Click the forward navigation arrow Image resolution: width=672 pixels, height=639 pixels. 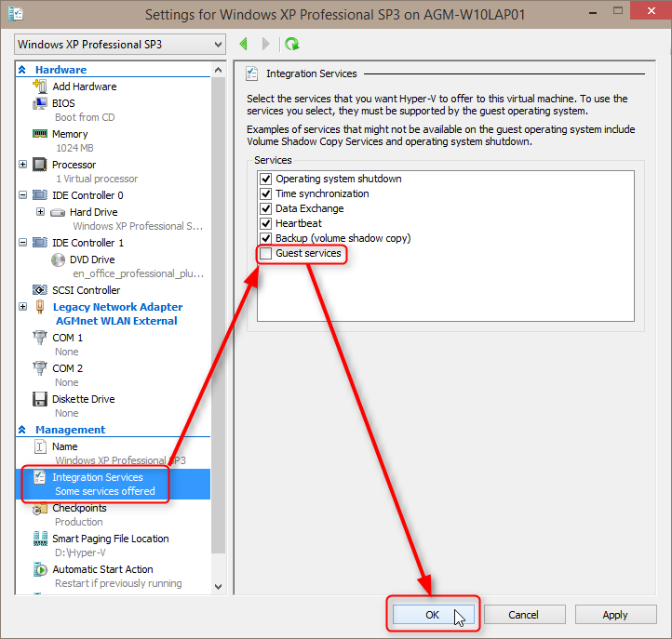(x=265, y=44)
